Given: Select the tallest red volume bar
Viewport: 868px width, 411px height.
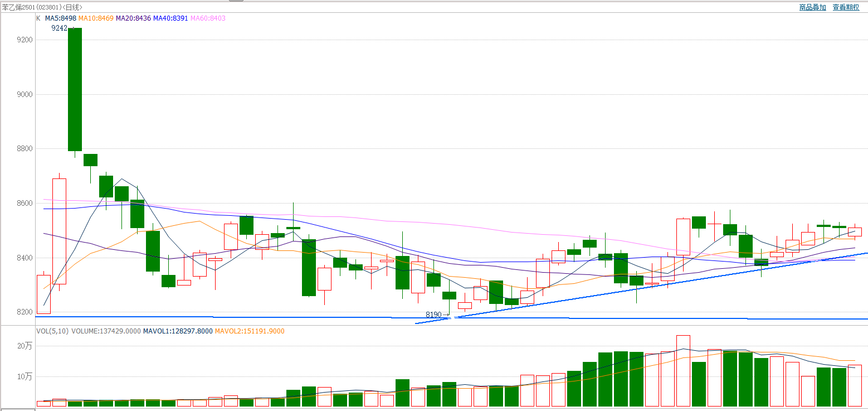Looking at the screenshot, I should pos(683,371).
